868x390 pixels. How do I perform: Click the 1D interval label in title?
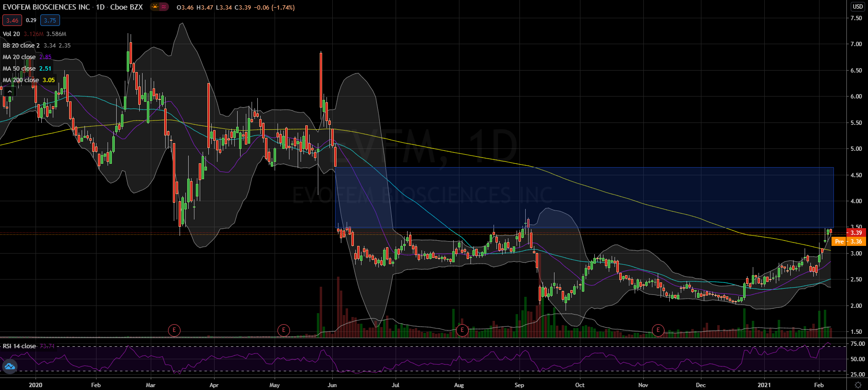pos(100,7)
